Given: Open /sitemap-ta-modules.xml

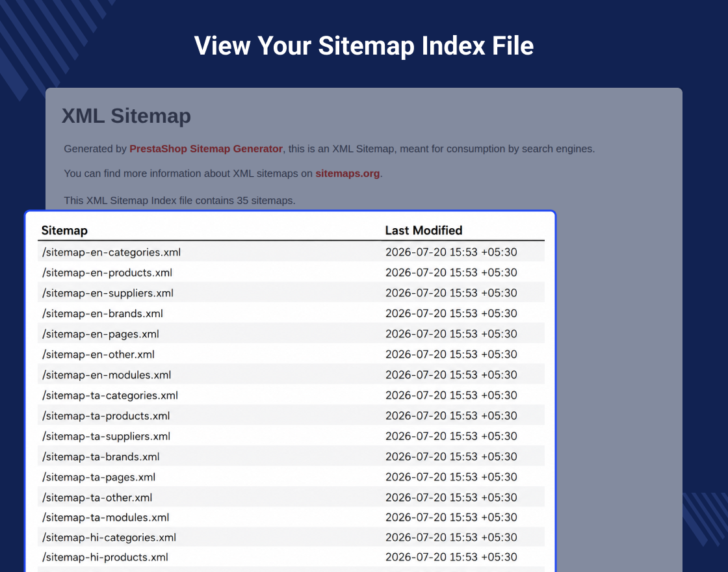Looking at the screenshot, I should coord(106,517).
